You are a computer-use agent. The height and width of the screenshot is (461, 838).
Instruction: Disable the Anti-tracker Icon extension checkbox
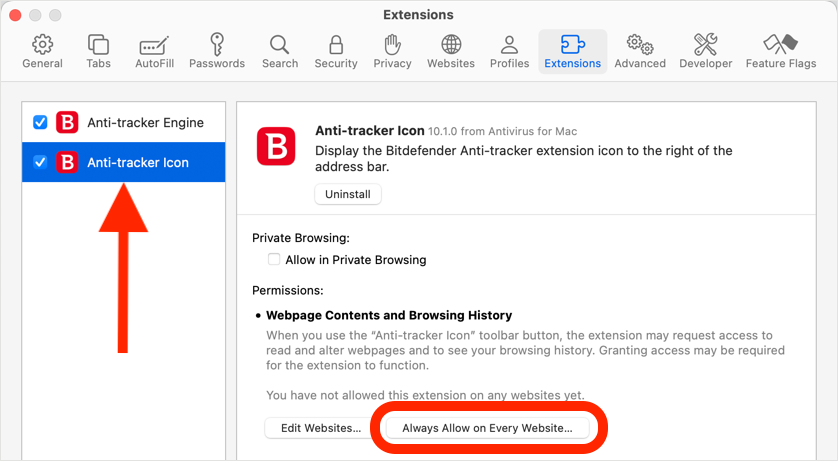(x=40, y=162)
